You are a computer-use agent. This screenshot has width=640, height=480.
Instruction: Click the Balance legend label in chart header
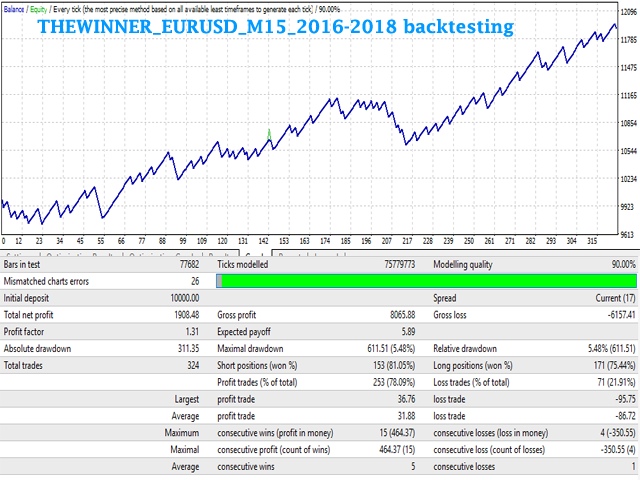tap(14, 9)
